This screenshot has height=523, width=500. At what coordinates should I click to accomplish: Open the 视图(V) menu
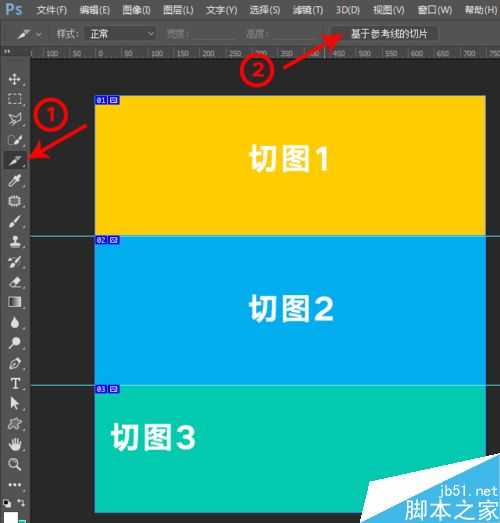[x=389, y=10]
